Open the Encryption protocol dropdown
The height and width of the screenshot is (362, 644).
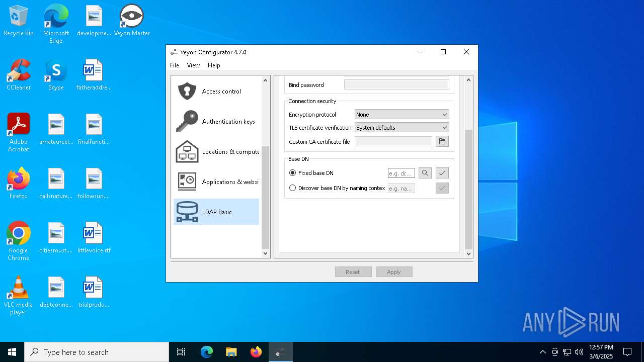pos(401,115)
